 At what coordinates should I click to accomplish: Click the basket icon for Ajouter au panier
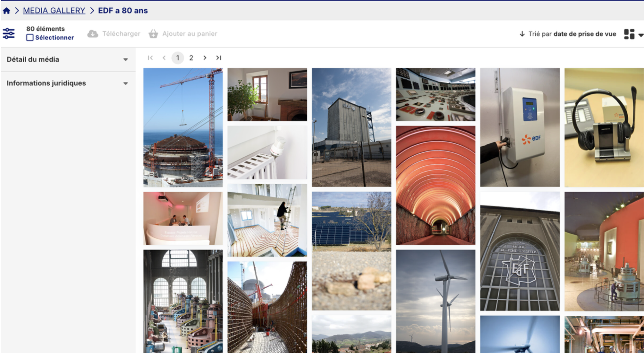(x=153, y=34)
